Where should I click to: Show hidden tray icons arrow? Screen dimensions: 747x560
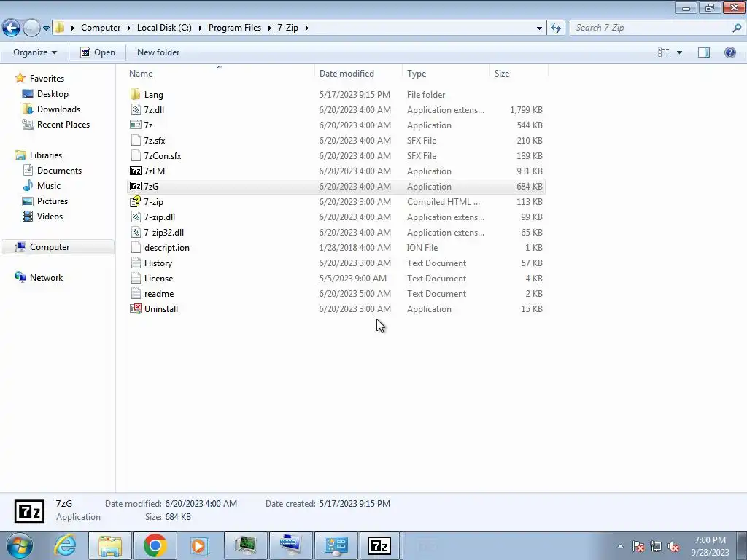[x=620, y=546]
